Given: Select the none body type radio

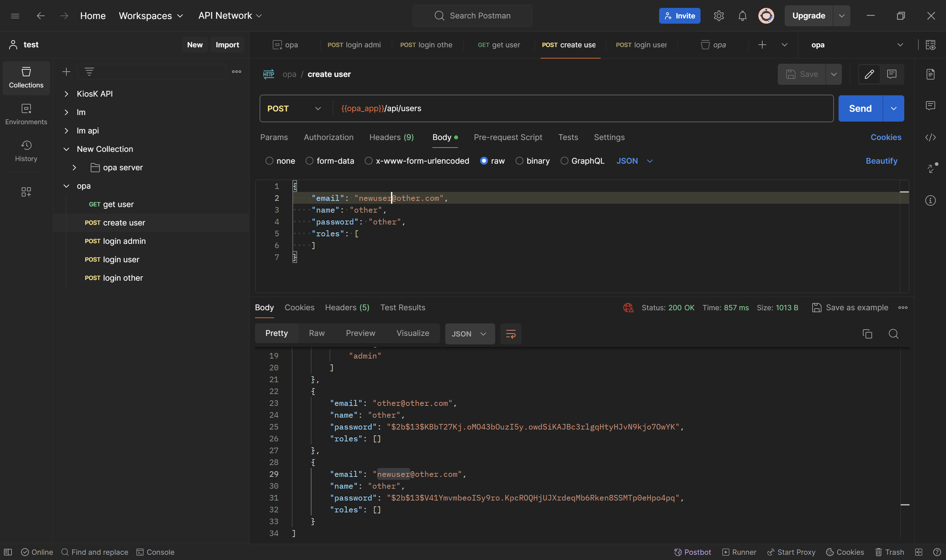Looking at the screenshot, I should [269, 161].
